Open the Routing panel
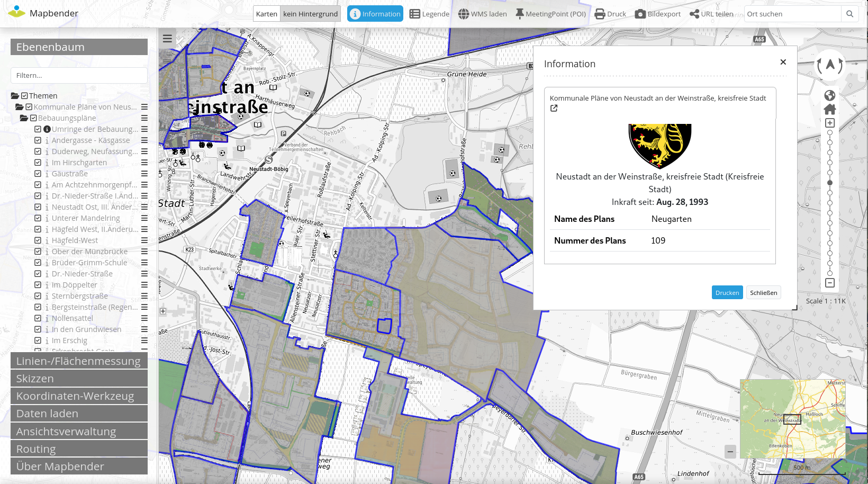The width and height of the screenshot is (868, 484). coord(78,449)
